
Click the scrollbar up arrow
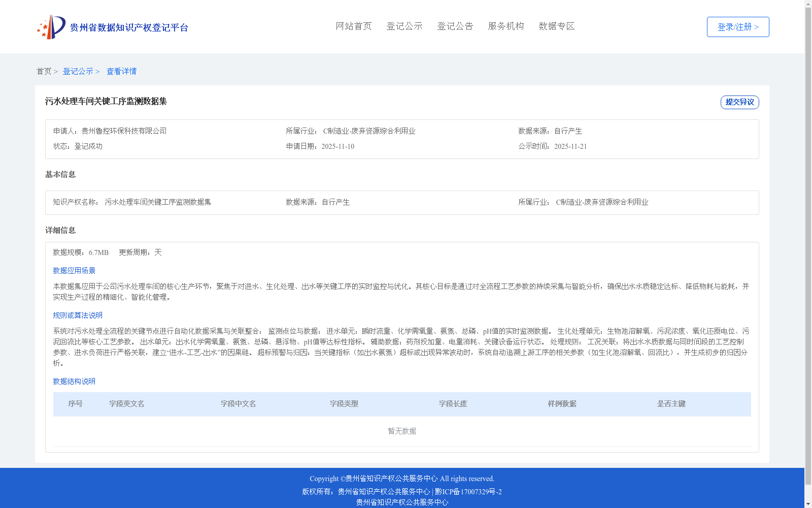pos(808,4)
